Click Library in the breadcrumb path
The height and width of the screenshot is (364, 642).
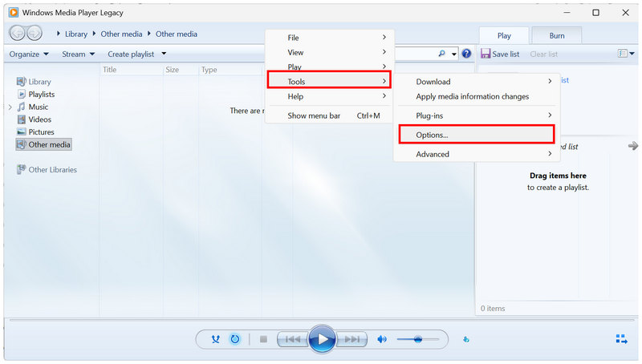click(76, 34)
